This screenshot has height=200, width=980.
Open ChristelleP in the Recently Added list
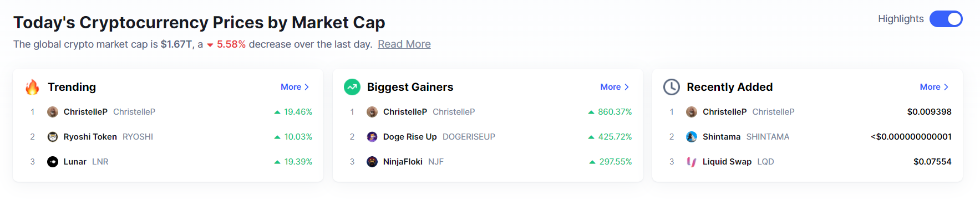724,112
